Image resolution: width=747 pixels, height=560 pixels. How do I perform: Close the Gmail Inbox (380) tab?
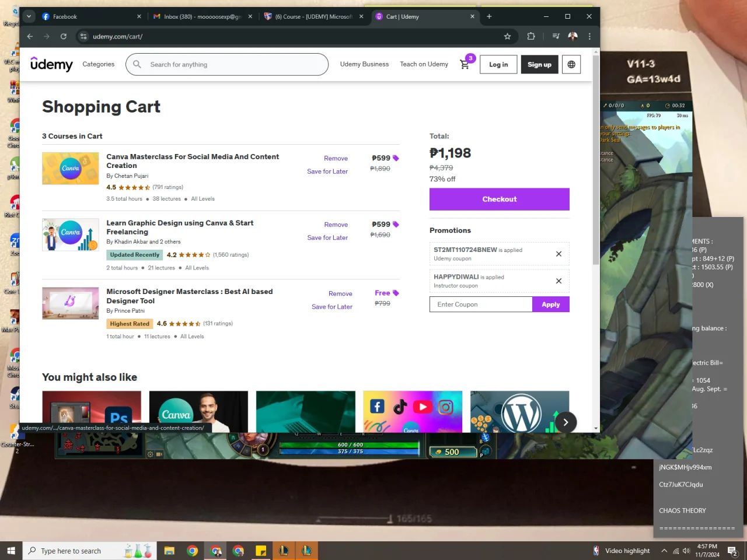(x=250, y=16)
